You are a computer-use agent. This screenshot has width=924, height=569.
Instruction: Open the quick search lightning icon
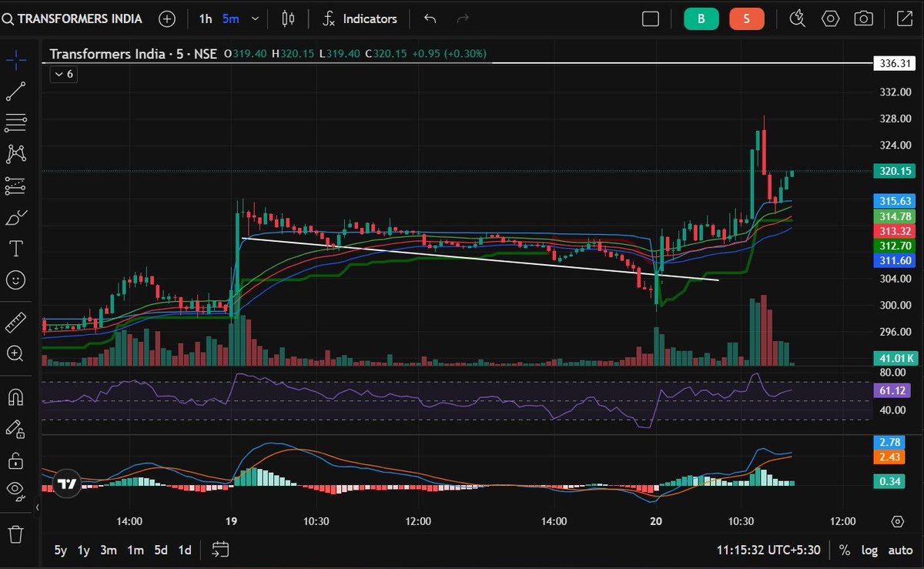pyautogui.click(x=798, y=18)
